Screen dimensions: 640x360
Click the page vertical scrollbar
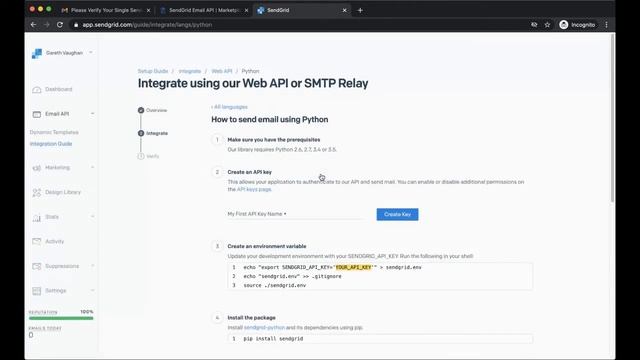pyautogui.click(x=612, y=118)
